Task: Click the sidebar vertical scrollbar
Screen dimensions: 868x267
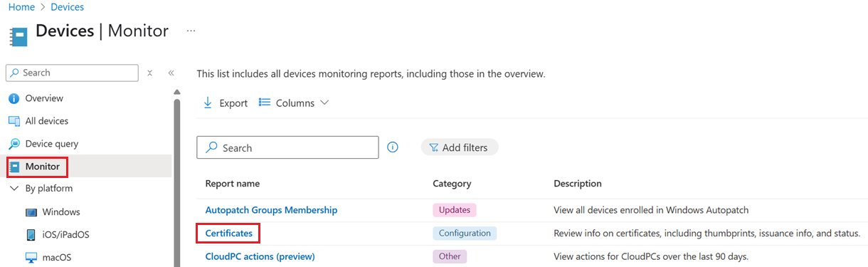Action: [x=177, y=182]
